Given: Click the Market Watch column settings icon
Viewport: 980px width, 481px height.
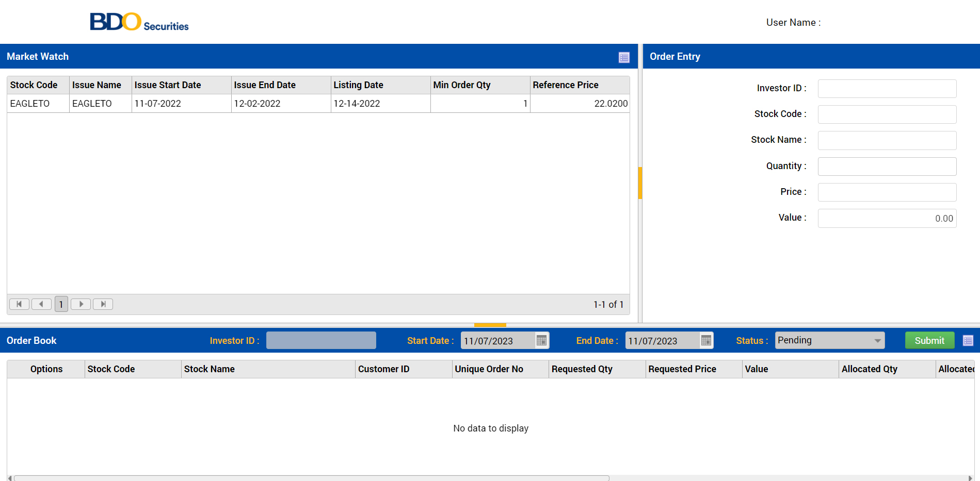Looking at the screenshot, I should point(624,57).
